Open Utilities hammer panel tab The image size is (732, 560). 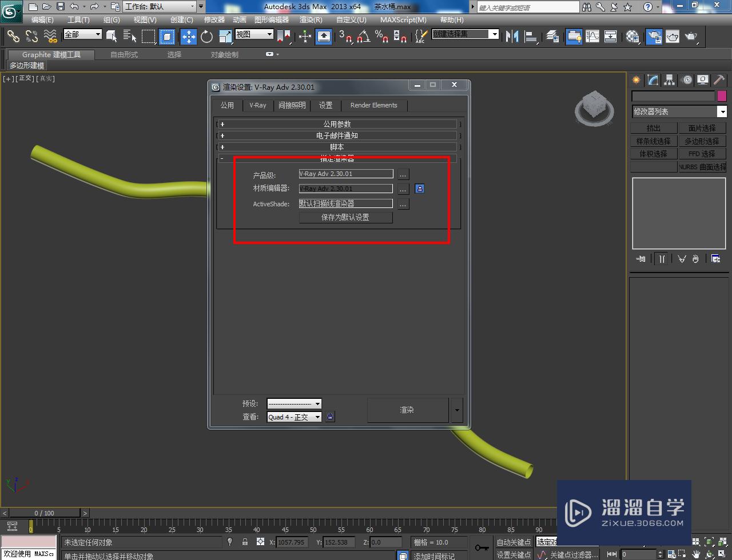tap(719, 80)
